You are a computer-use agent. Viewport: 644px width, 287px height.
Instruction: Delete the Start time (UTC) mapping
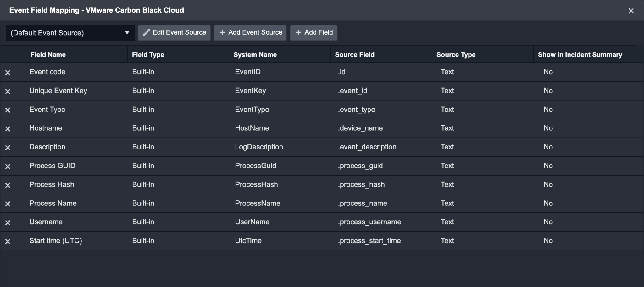8,242
